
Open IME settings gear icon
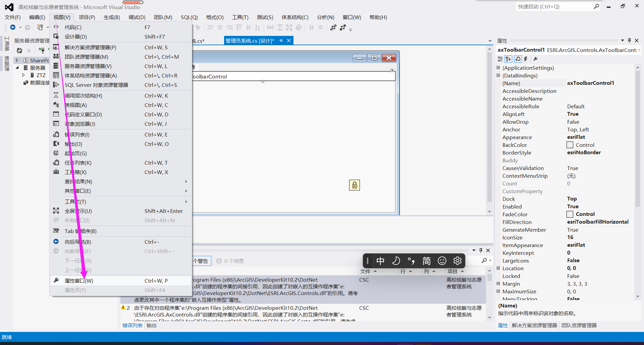[458, 261]
